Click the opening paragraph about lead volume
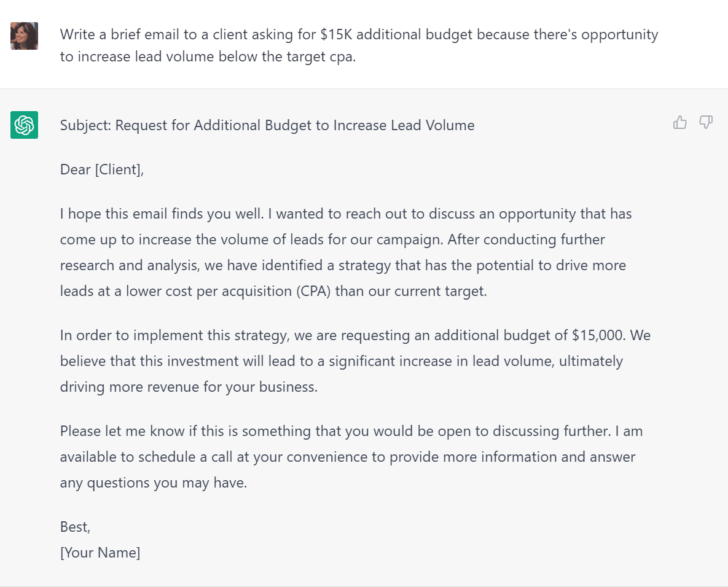The width and height of the screenshot is (728, 587). click(345, 252)
